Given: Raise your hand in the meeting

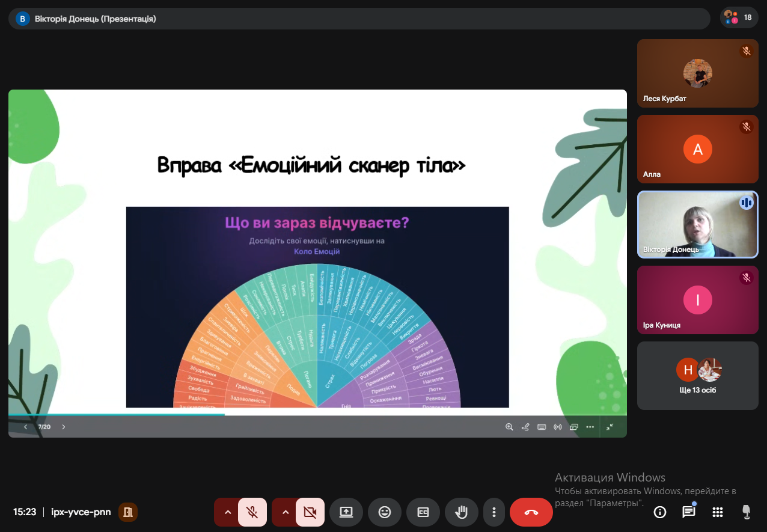Looking at the screenshot, I should click(462, 512).
